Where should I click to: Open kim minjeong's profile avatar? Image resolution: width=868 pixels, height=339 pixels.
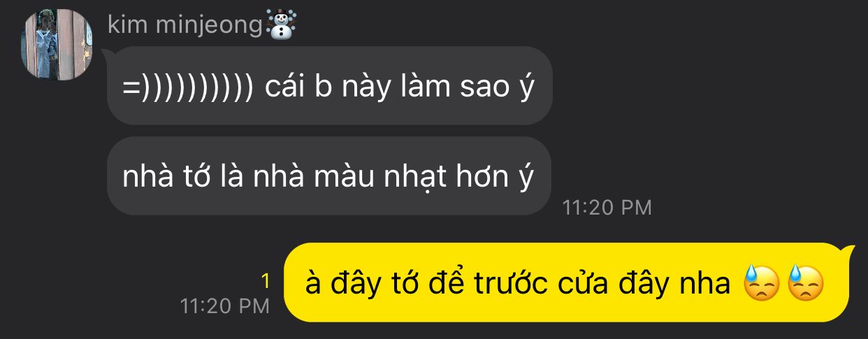tap(57, 45)
